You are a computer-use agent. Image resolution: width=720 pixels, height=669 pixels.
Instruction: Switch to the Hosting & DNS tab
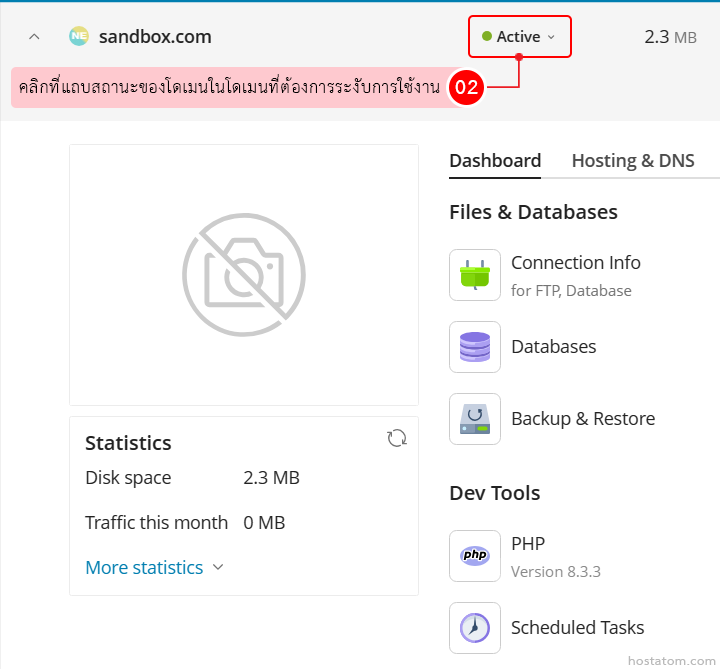pyautogui.click(x=632, y=160)
